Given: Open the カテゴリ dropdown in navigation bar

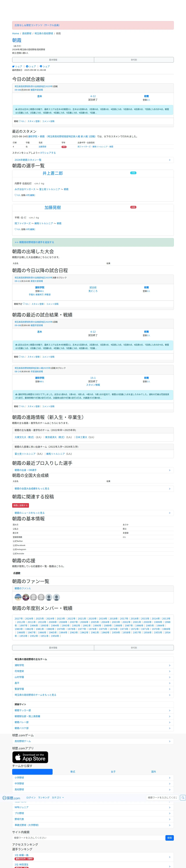Looking at the screenshot, I should coord(58,798).
